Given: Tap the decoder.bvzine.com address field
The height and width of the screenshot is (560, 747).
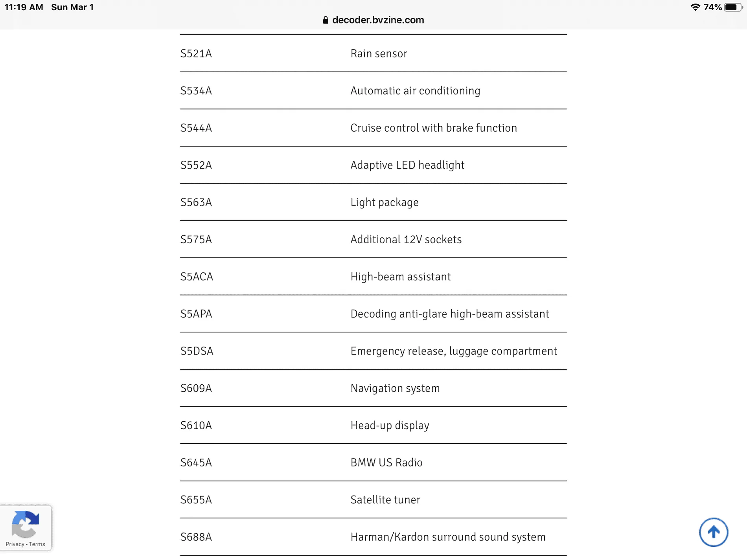Looking at the screenshot, I should (x=373, y=20).
